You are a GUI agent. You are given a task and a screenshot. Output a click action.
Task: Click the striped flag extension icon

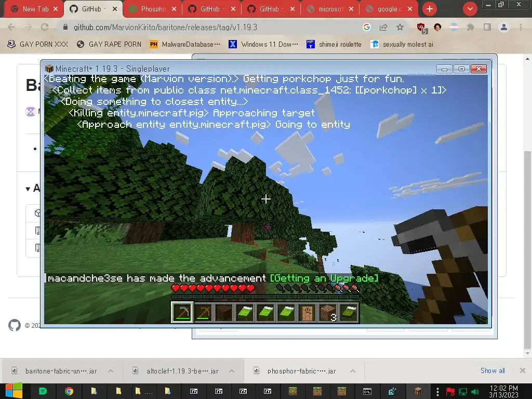[x=454, y=27]
